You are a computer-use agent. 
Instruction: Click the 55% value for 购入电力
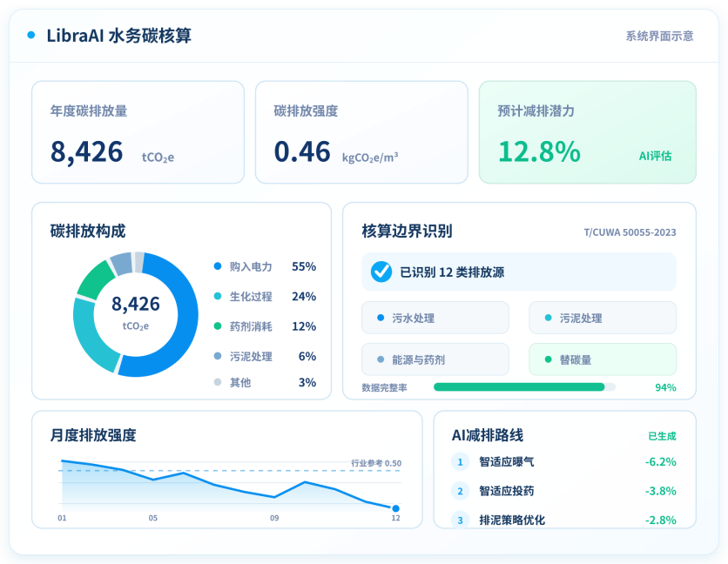point(304,266)
